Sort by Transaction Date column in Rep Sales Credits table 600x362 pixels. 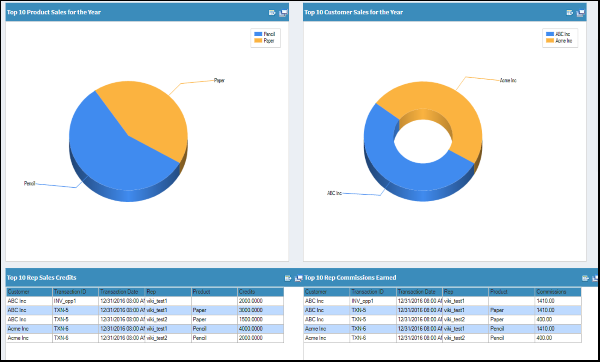122,292
